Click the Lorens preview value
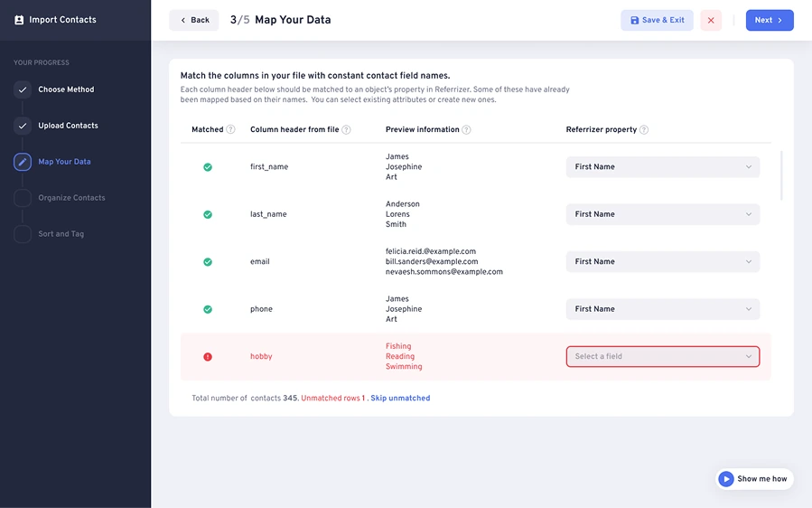The width and height of the screenshot is (812, 508). tap(397, 214)
